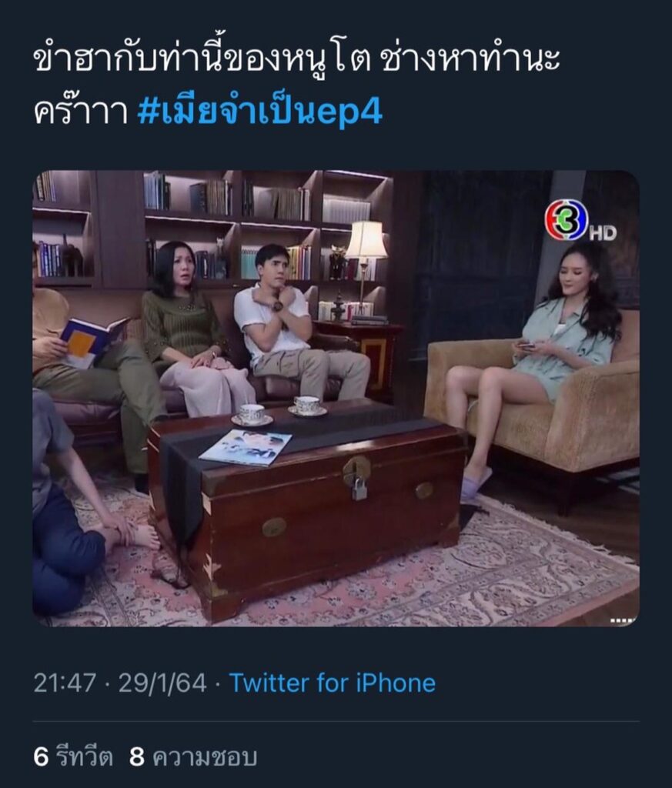
Task: View the 8 ความชอบ likes list
Action: click(193, 756)
